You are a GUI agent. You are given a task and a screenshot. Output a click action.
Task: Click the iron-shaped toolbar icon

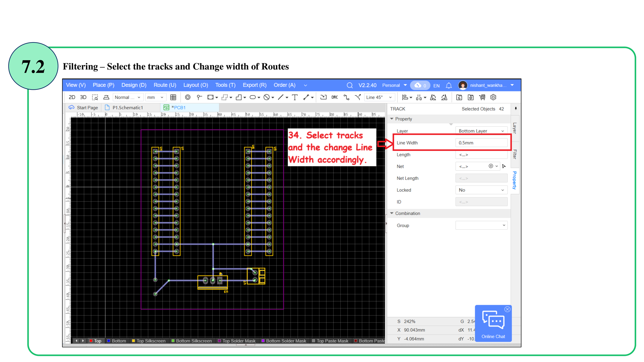point(106,97)
